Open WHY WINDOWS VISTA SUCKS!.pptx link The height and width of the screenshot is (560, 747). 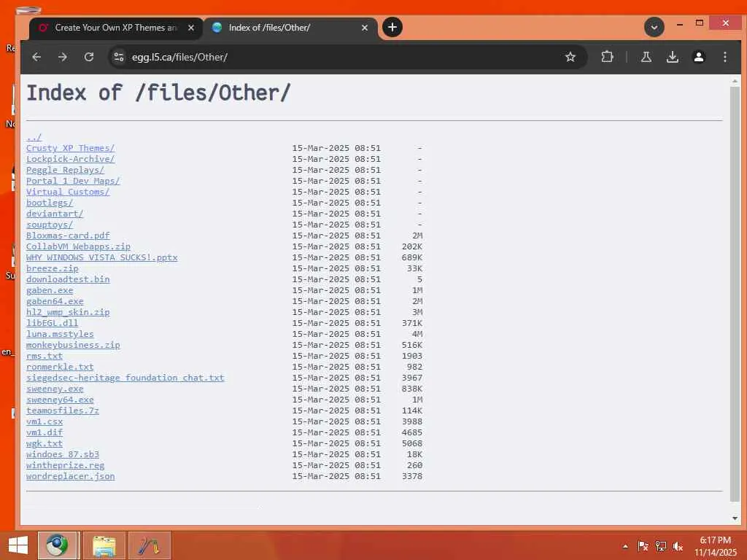pos(101,257)
